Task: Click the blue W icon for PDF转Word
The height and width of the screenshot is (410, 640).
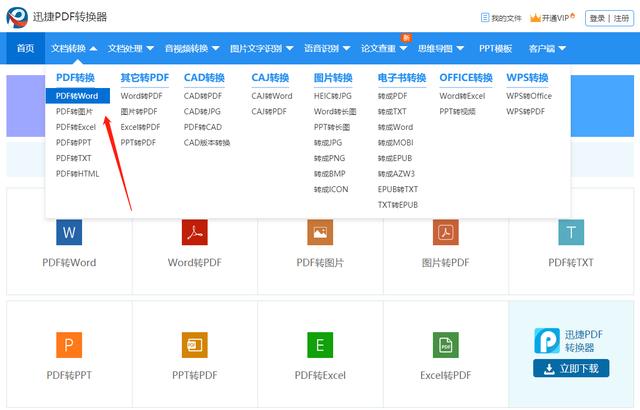Action: [x=69, y=232]
